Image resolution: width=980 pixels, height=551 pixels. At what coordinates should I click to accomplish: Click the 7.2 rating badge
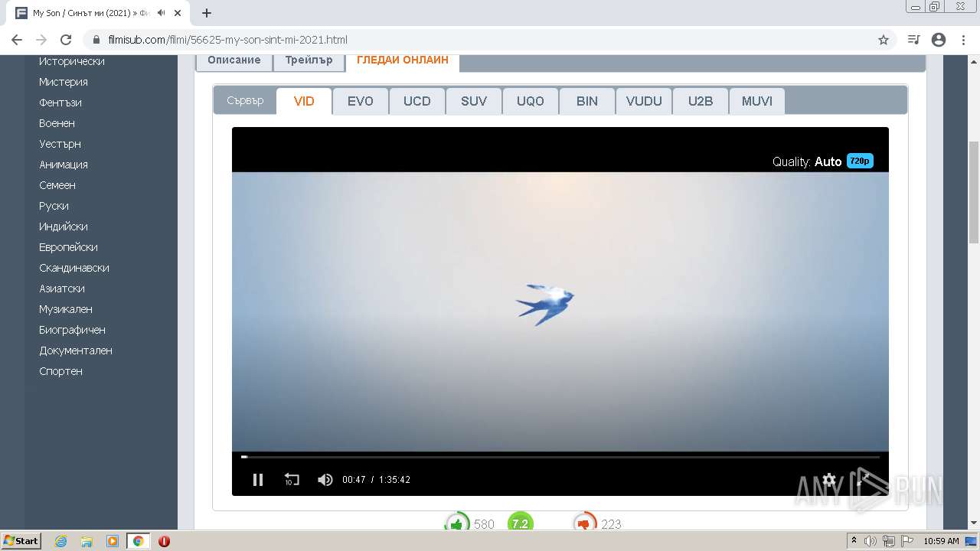coord(520,523)
